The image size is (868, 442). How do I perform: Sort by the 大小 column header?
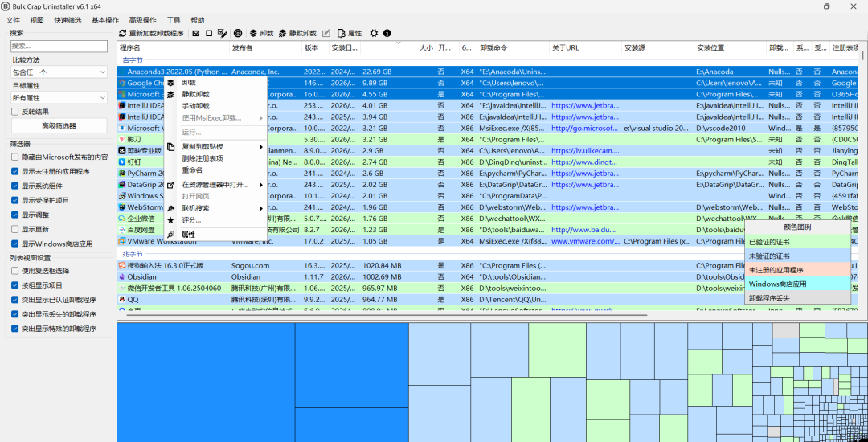[397, 48]
